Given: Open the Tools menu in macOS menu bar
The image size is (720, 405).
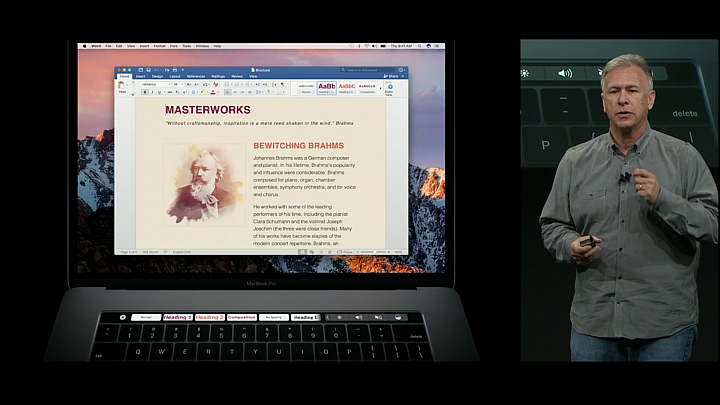Looking at the screenshot, I should 186,46.
